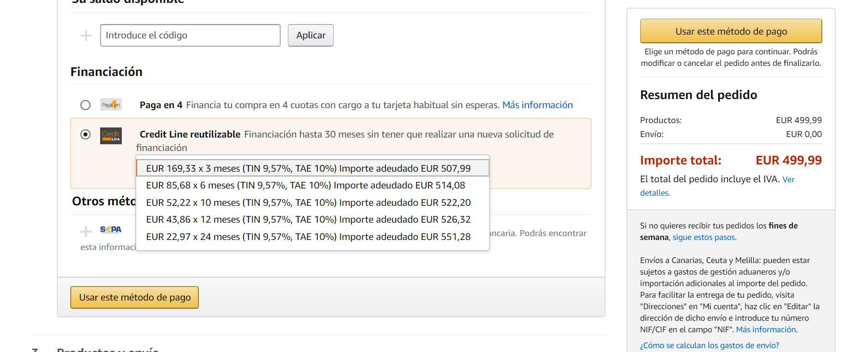Focus the 'Introduce el código' field
Screen dimensions: 868x352
(x=190, y=36)
